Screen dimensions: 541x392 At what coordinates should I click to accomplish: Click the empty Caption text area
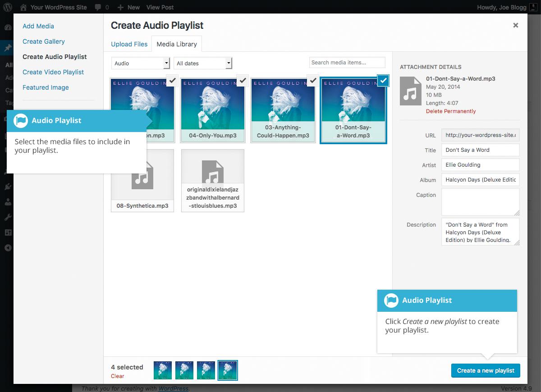point(481,202)
